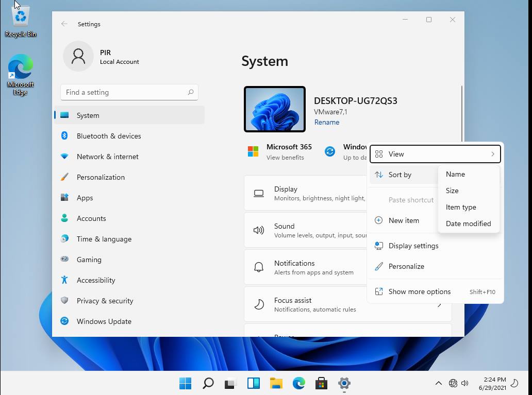Viewport: 532px width, 395px height.
Task: Open Focus assist settings via its chevron
Action: [439, 304]
